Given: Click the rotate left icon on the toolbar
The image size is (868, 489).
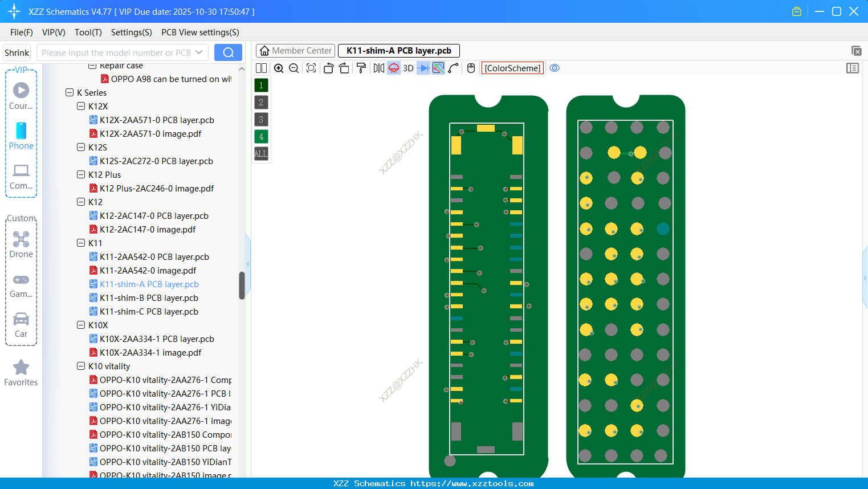Looking at the screenshot, I should point(328,68).
